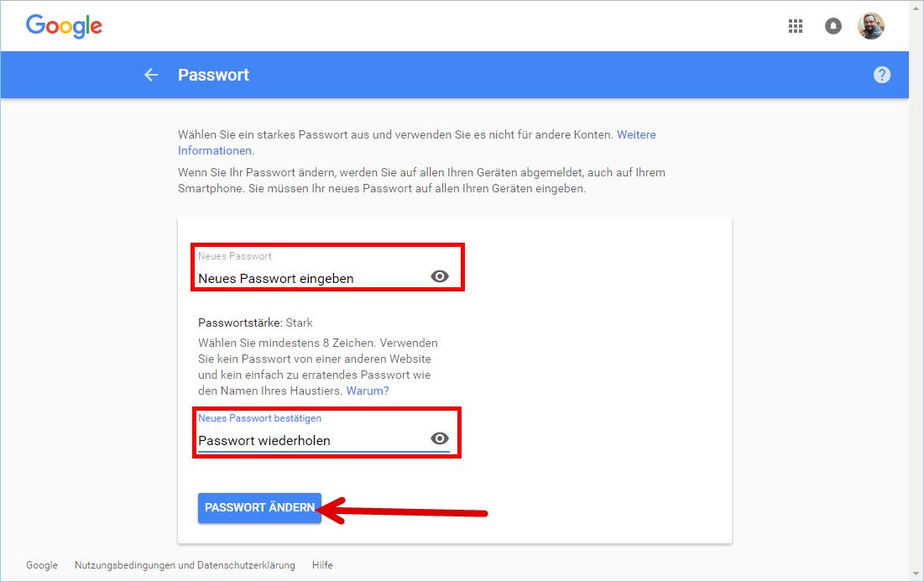Image resolution: width=924 pixels, height=582 pixels.
Task: Click the Passwortstärke: Stark indicator
Action: 255,322
